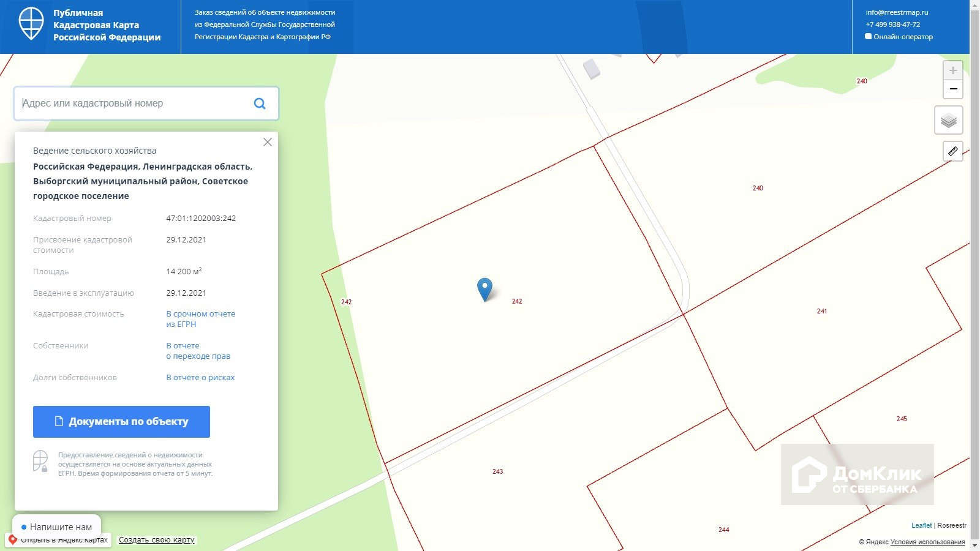Open the В срочном отчете из ЕГРН link

[x=201, y=319]
